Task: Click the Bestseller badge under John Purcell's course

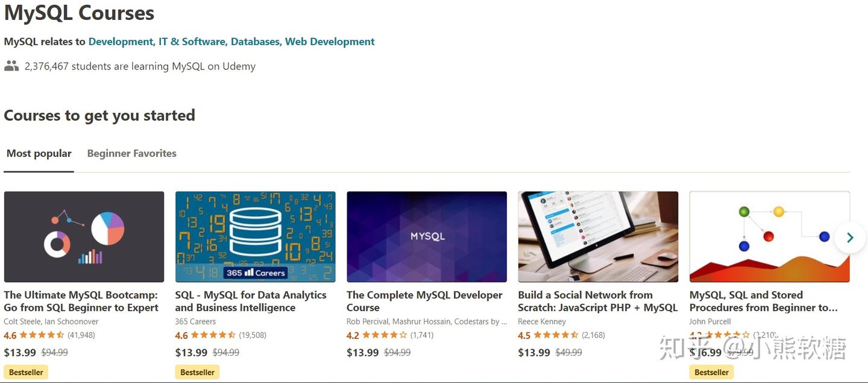Action: point(711,372)
